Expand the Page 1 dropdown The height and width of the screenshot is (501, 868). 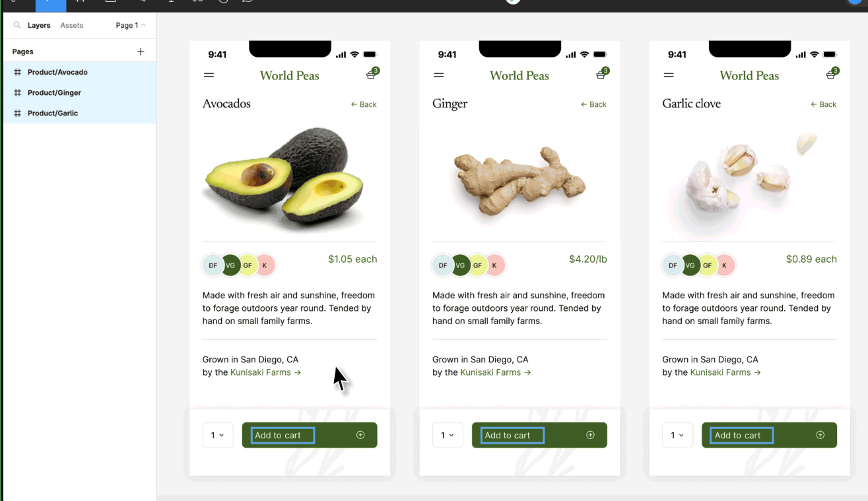pos(131,26)
